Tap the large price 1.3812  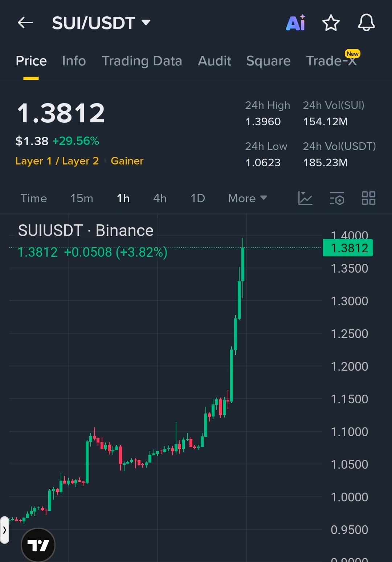tap(61, 113)
